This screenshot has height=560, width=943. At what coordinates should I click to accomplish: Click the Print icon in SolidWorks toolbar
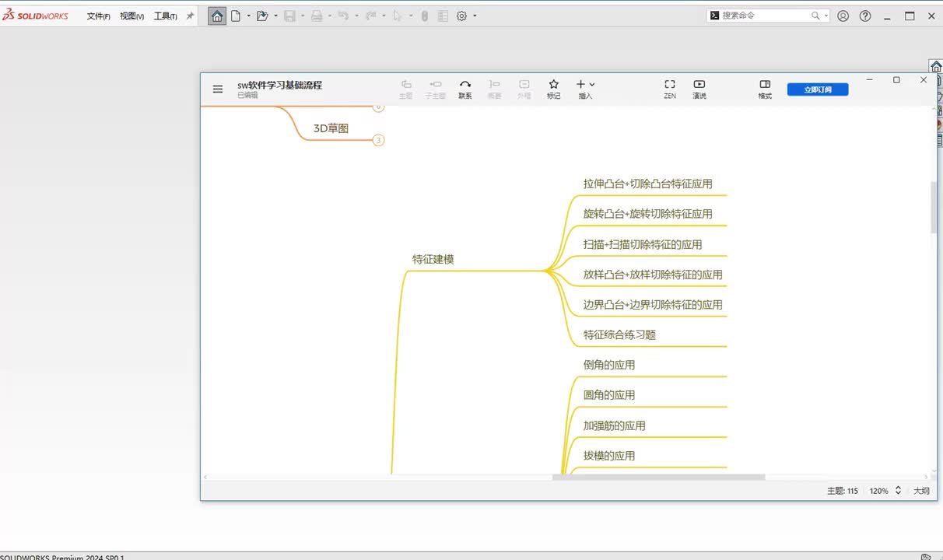tap(317, 16)
